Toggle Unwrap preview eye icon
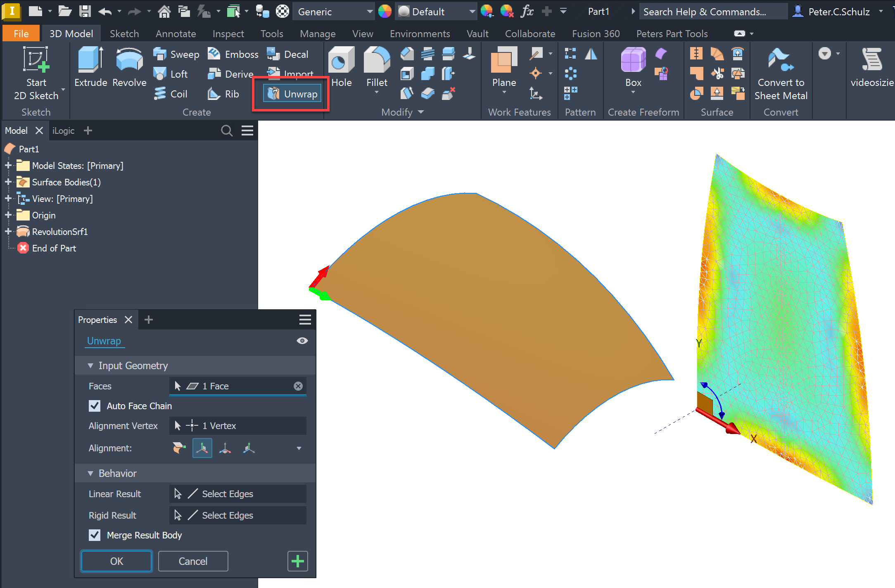This screenshot has width=895, height=588. 302,341
